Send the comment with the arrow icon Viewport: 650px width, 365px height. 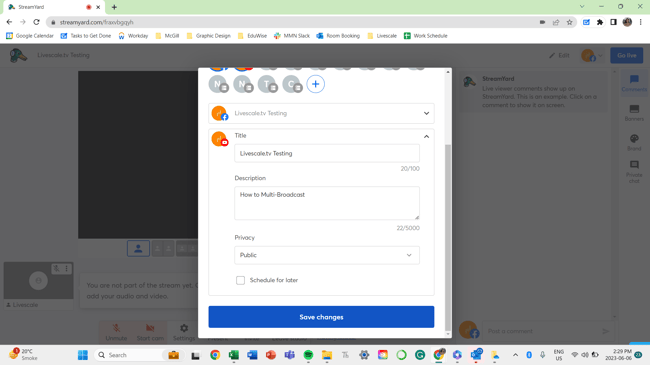point(606,331)
